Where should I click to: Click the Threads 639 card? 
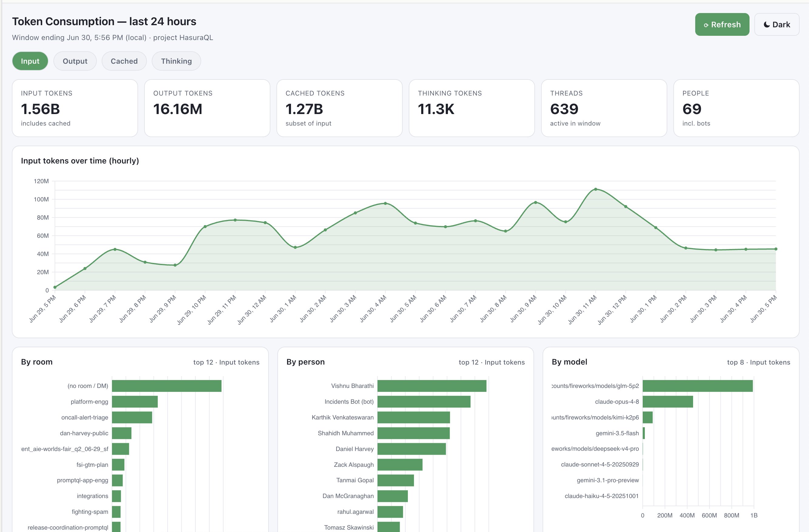point(604,108)
